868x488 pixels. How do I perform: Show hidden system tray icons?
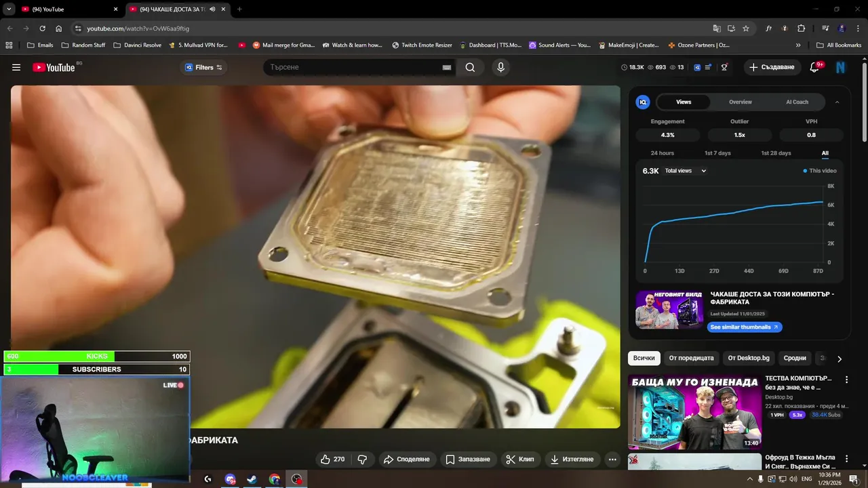749,479
